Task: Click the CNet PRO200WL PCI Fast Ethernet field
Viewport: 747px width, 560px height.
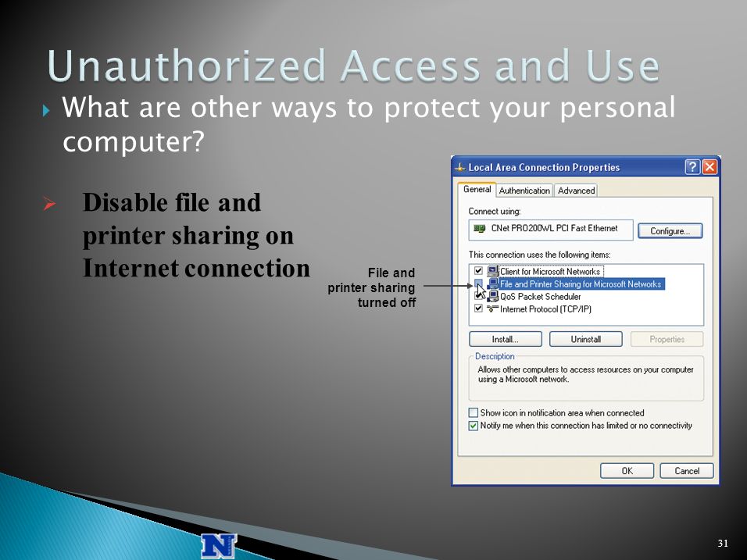Action: click(551, 230)
